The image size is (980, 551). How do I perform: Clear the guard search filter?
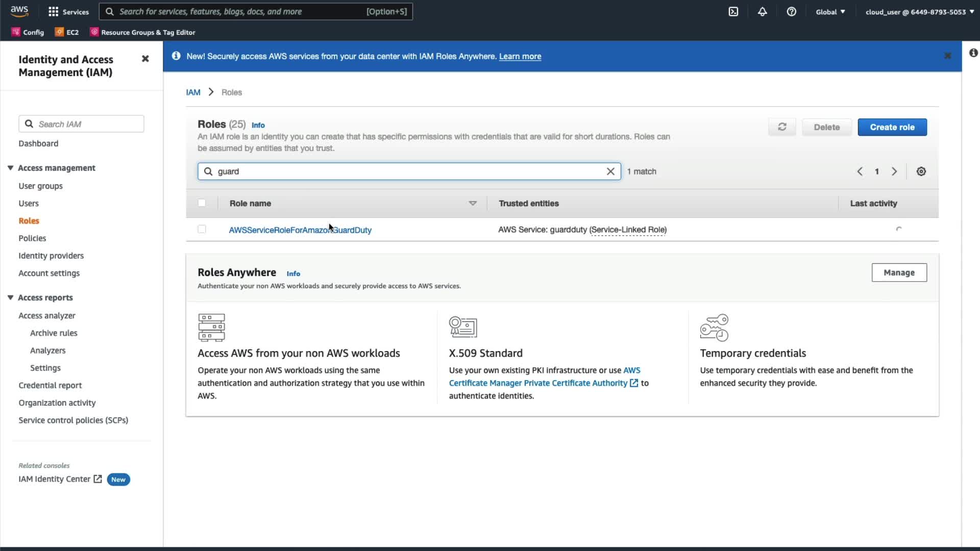[x=610, y=171]
